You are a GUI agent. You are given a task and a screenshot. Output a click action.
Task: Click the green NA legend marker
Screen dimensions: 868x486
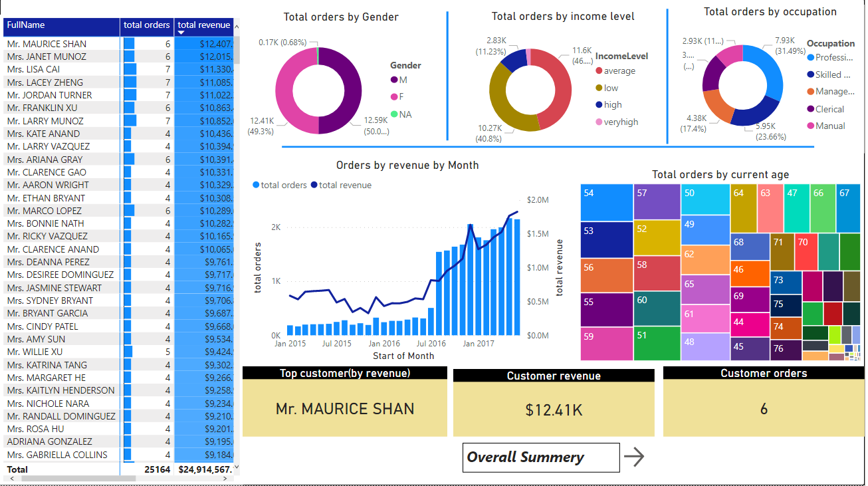click(393, 113)
